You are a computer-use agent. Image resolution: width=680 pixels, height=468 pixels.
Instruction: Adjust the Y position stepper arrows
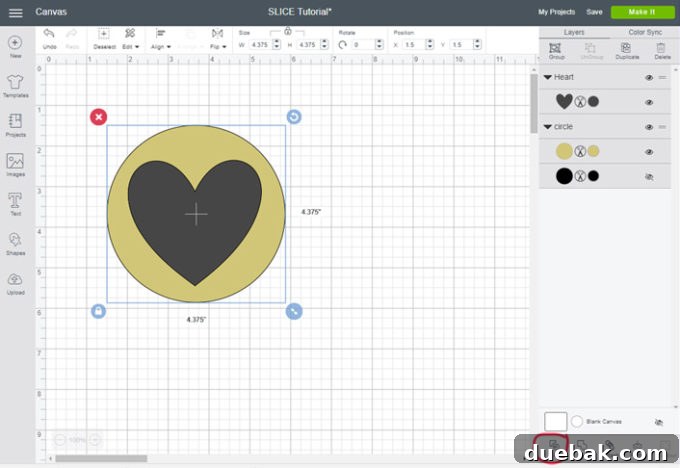477,45
